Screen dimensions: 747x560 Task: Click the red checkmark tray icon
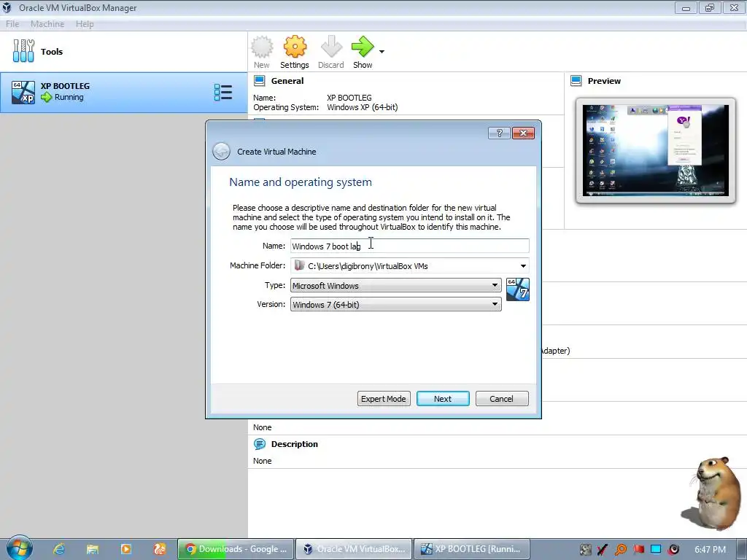603,550
